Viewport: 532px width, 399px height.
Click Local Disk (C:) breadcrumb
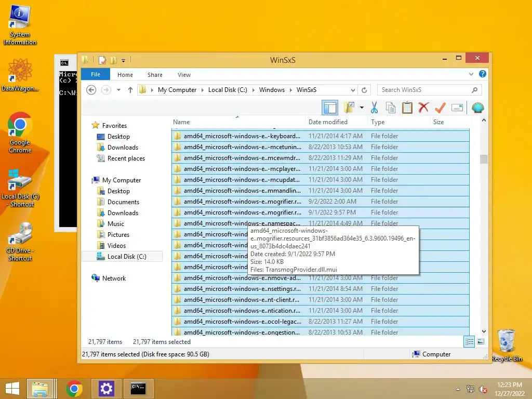click(228, 90)
